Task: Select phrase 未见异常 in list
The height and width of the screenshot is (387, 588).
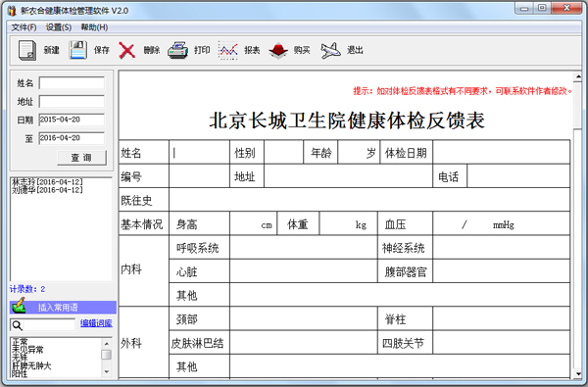Action: coord(27,350)
